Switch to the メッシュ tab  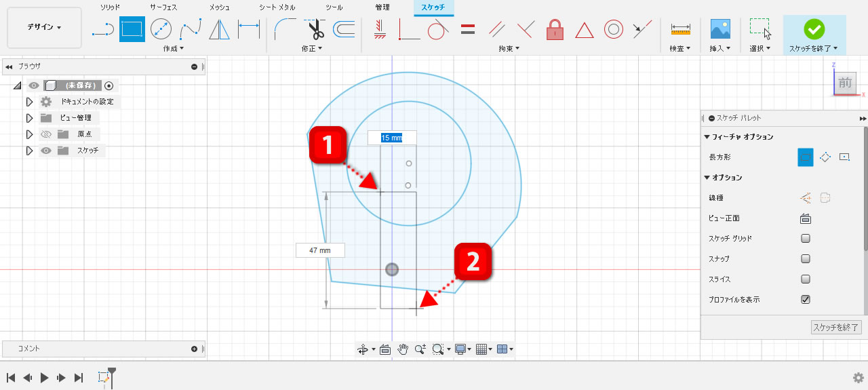coord(219,7)
